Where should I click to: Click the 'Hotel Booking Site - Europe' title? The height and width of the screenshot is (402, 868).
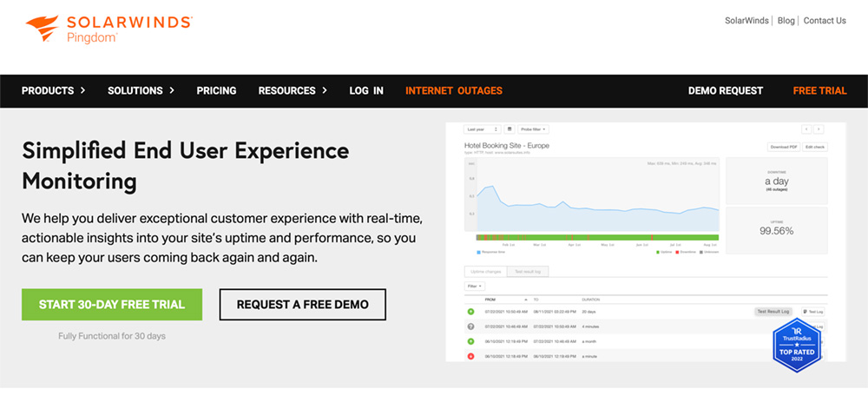tap(507, 146)
